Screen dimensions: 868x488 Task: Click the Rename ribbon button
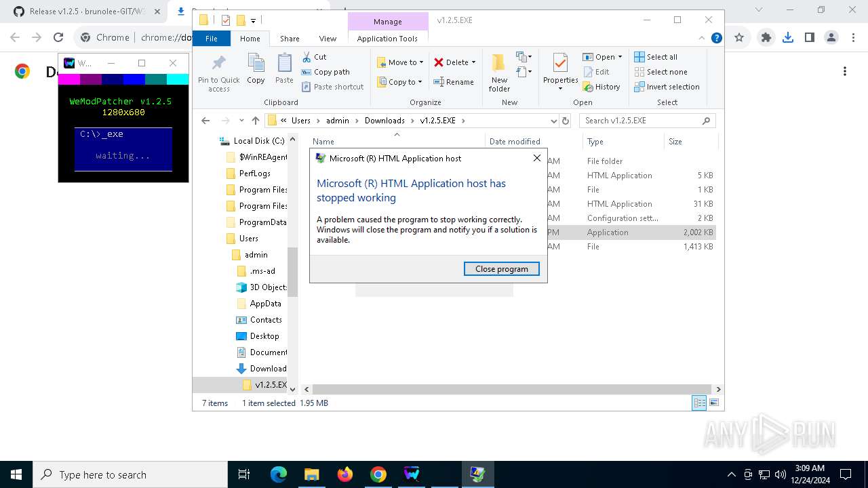[454, 82]
